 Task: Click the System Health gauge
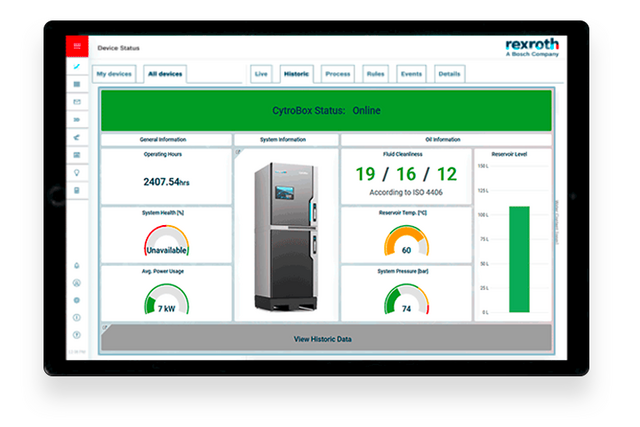(167, 241)
